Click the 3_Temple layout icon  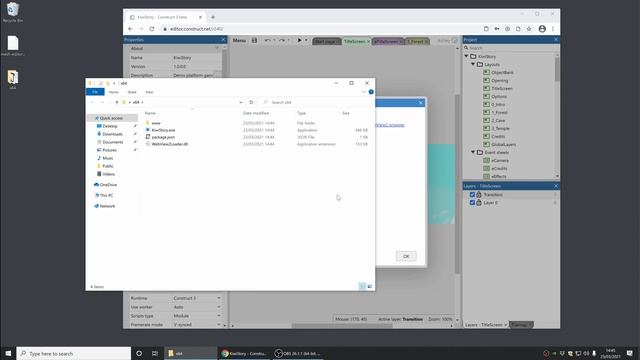pyautogui.click(x=486, y=128)
